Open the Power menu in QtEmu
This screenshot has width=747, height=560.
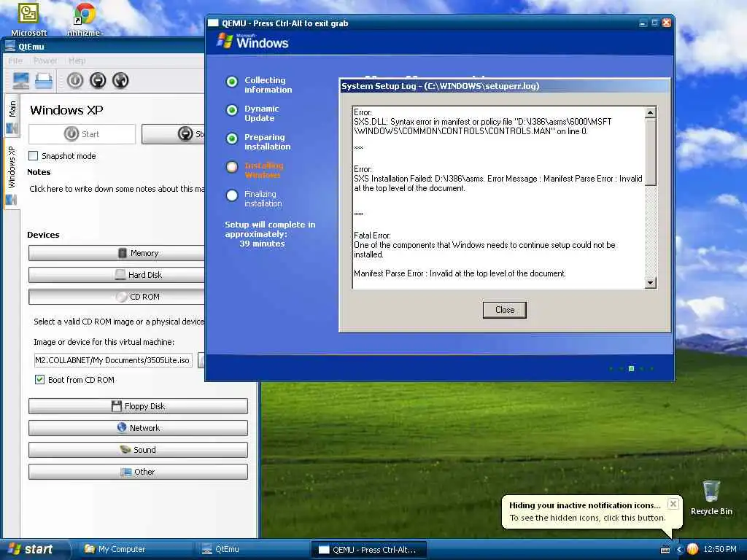[45, 61]
